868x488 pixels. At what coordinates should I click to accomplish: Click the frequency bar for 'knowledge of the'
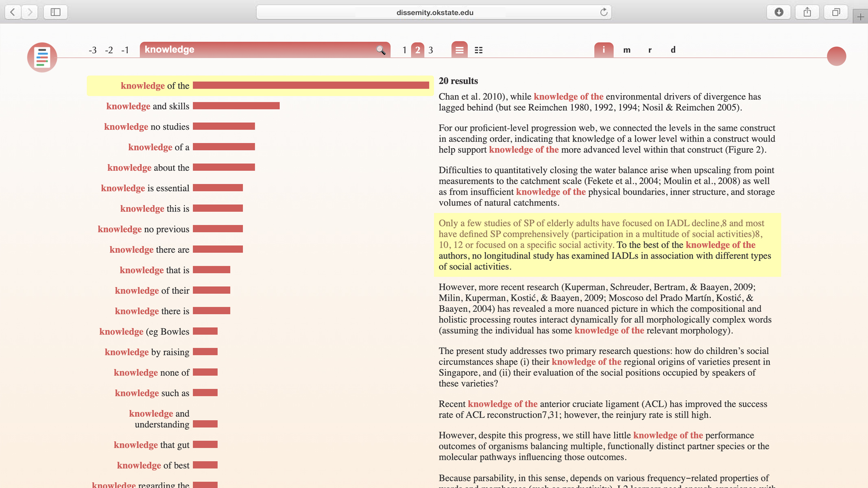pos(311,85)
